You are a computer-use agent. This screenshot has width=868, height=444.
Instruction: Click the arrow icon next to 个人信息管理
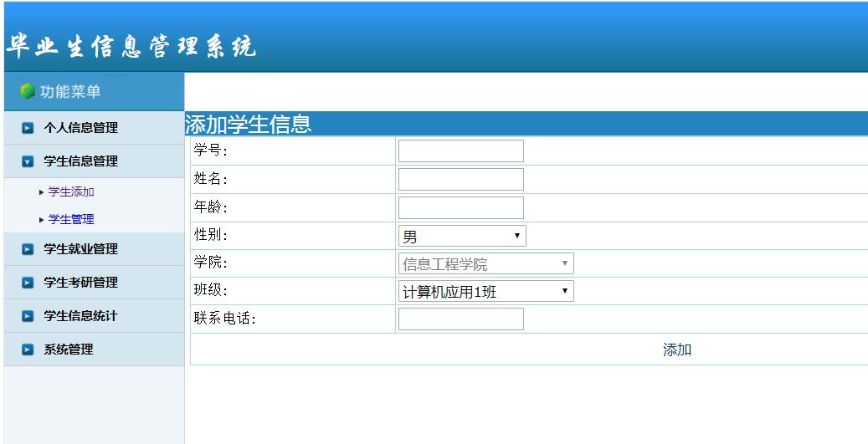pos(28,128)
